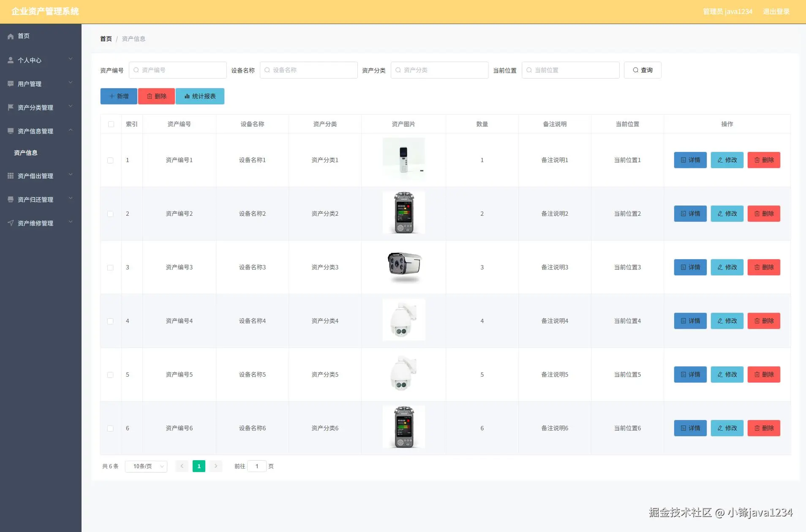Check the checkbox for row 资产编号2
Viewport: 806px width, 532px height.
[x=110, y=214]
